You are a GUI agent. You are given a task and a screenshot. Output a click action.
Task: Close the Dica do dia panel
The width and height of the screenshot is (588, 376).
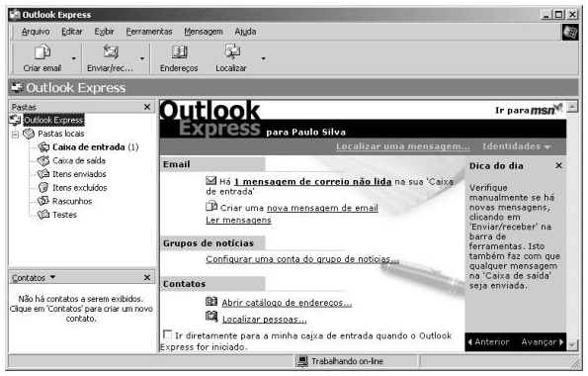(558, 165)
